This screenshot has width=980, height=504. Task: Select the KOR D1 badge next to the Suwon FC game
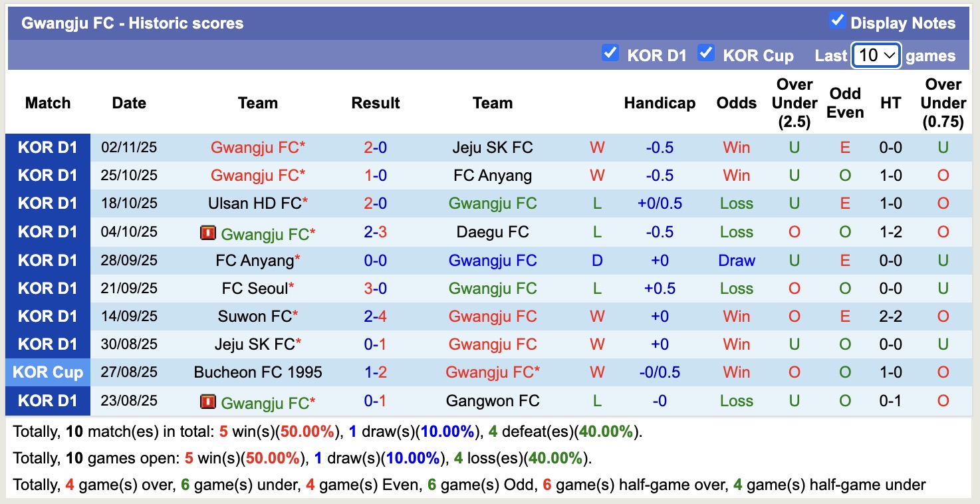(48, 316)
